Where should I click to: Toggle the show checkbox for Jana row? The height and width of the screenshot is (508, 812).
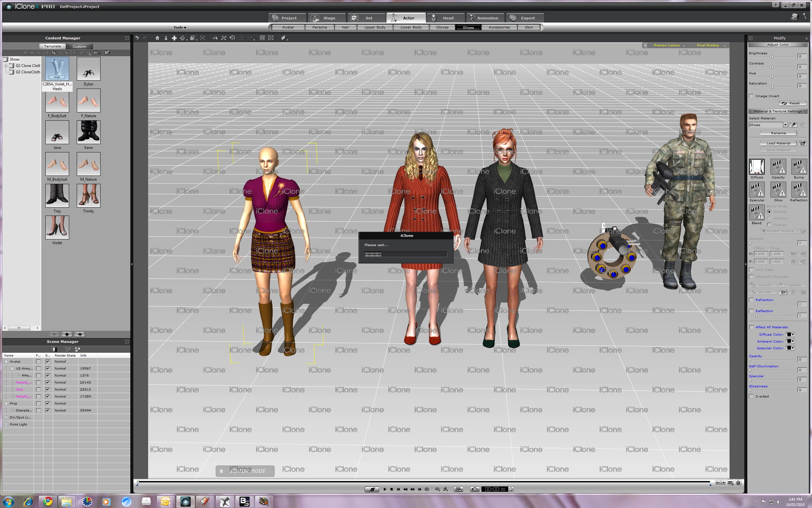[x=48, y=389]
